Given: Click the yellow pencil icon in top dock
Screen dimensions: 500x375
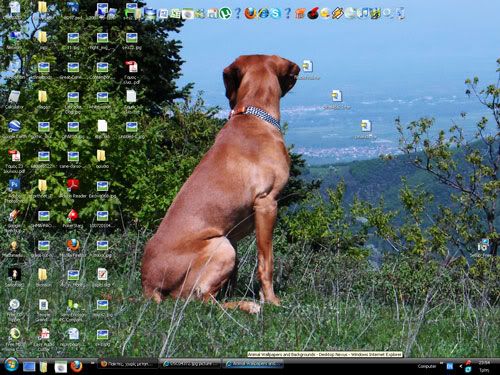Looking at the screenshot, I should tap(337, 13).
